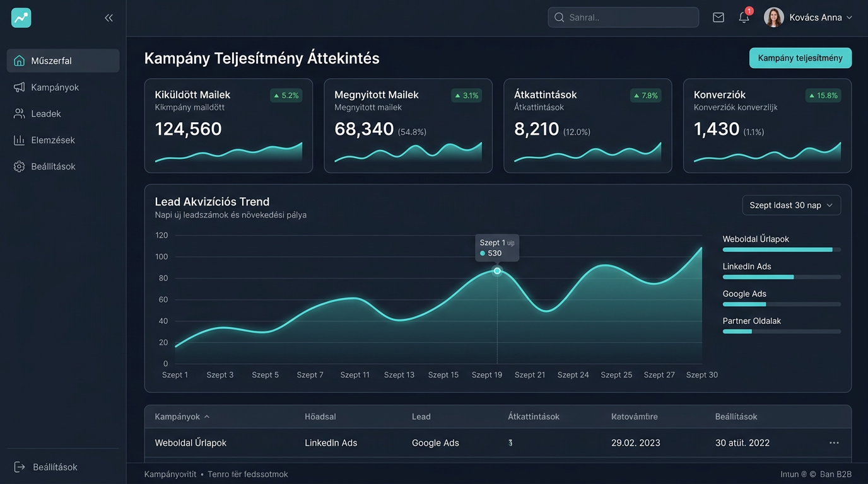Click the Weboldal Űrlapok progress bar
868x484 pixels.
[x=782, y=250]
